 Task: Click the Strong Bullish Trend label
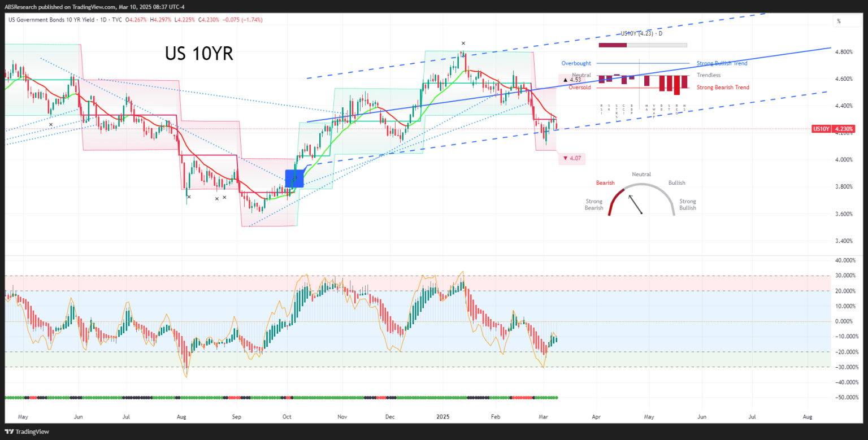[x=722, y=63]
